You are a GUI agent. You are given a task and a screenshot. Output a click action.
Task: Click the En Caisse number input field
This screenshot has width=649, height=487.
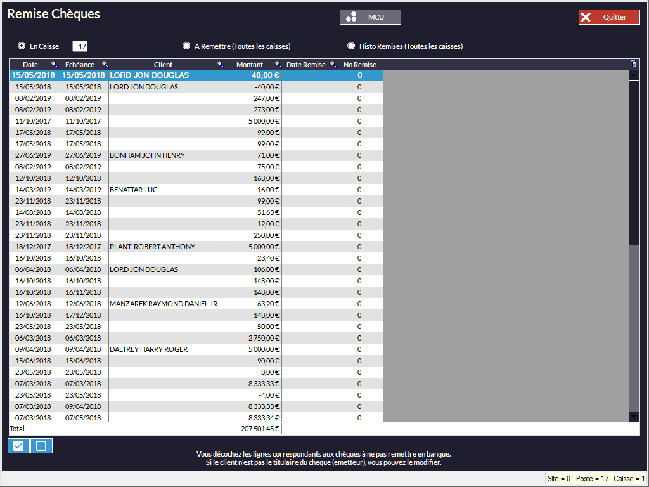click(80, 46)
